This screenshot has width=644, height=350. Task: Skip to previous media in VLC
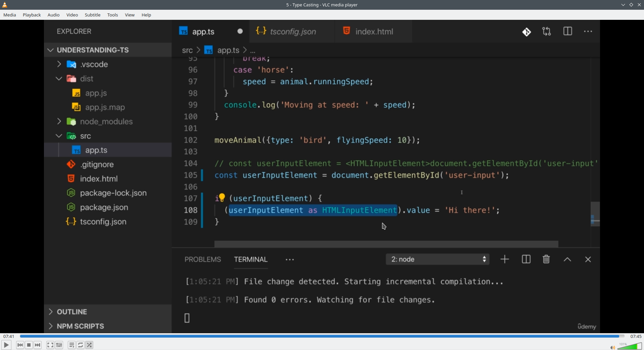20,345
